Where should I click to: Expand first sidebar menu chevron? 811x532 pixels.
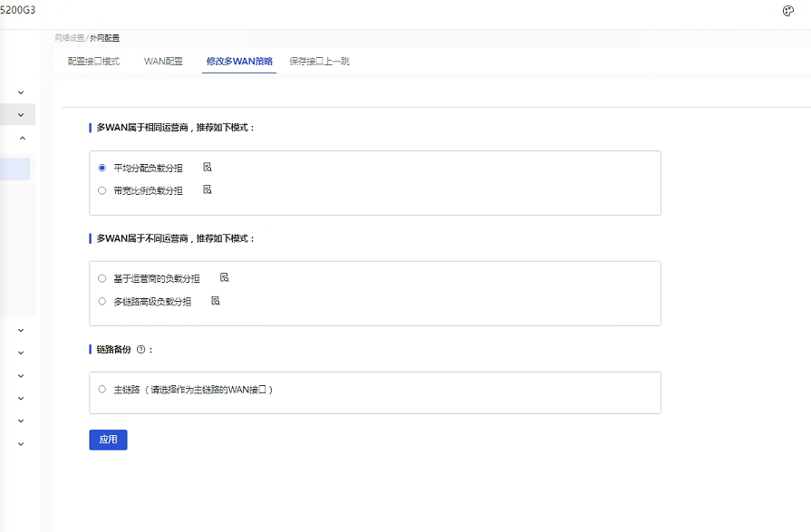point(21,92)
